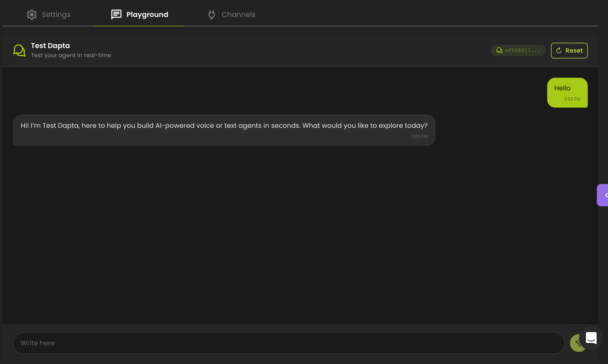608x364 pixels.
Task: Click the green Hello message bubble
Action: (567, 92)
